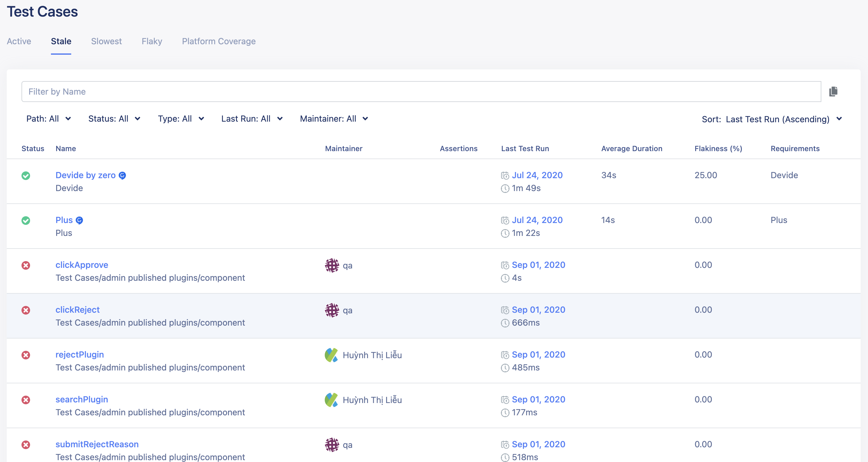The image size is (868, 462).
Task: Open the Platform Coverage tab
Action: (219, 41)
